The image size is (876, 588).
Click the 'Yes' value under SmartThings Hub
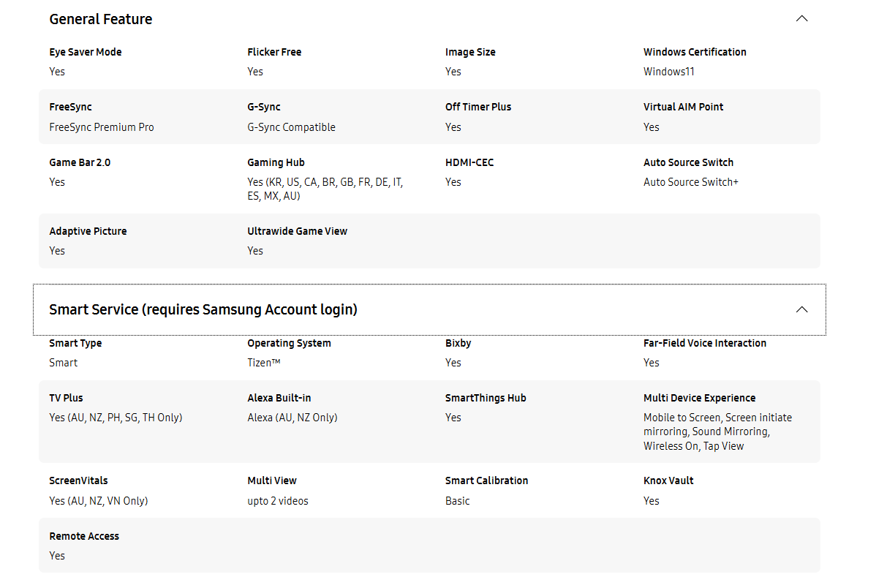[453, 418]
